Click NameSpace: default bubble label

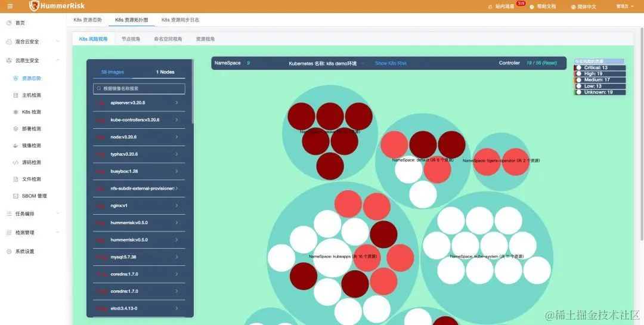[423, 160]
